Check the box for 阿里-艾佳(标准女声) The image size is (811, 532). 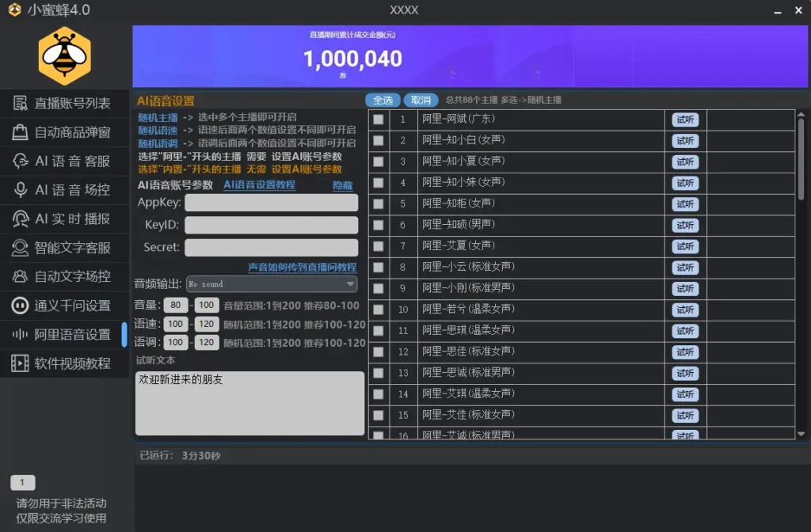pos(379,416)
